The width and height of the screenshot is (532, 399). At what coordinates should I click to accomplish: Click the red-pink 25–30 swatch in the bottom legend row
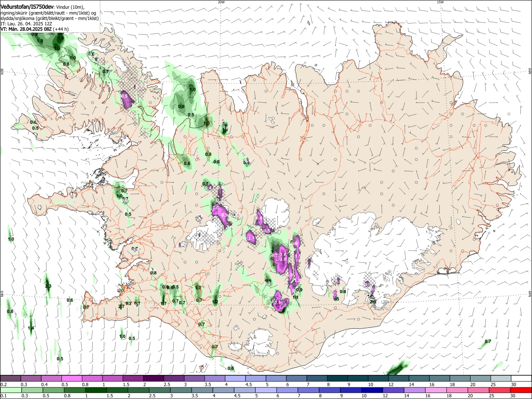[500, 390]
